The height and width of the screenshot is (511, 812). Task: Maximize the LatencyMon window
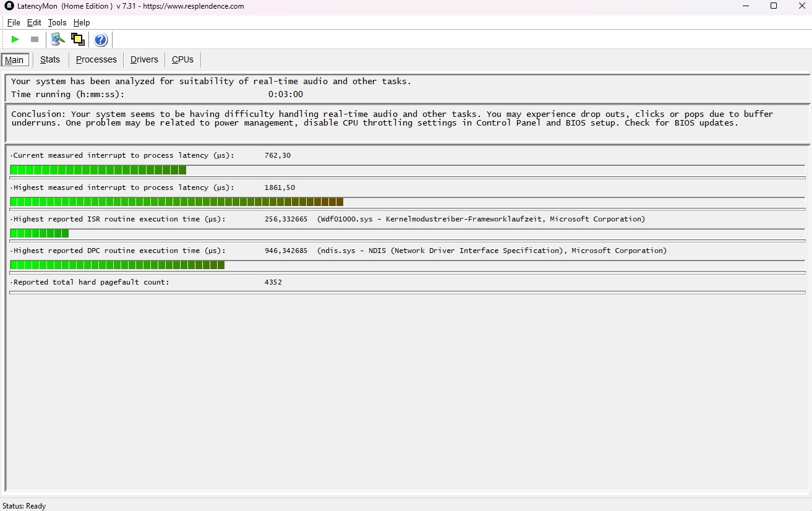[774, 6]
